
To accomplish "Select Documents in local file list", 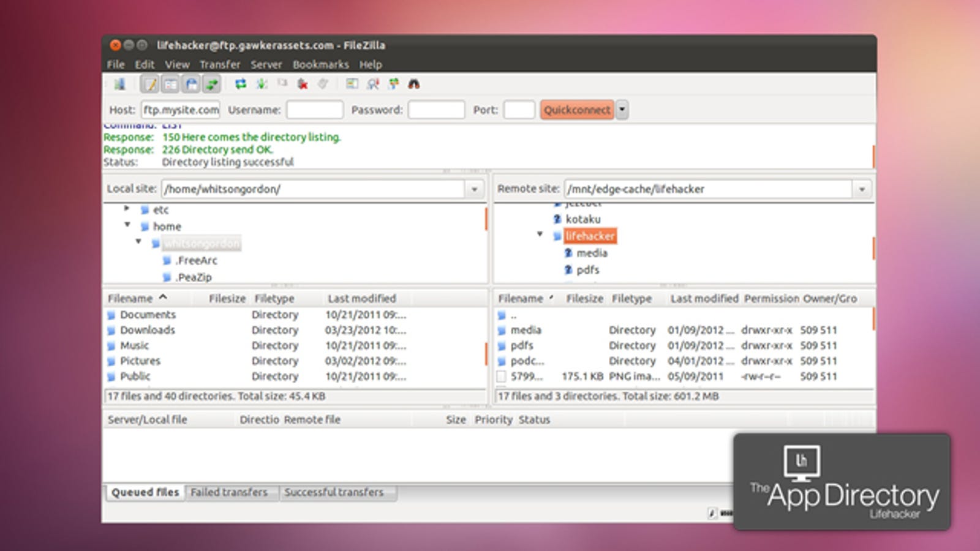I will coord(148,315).
